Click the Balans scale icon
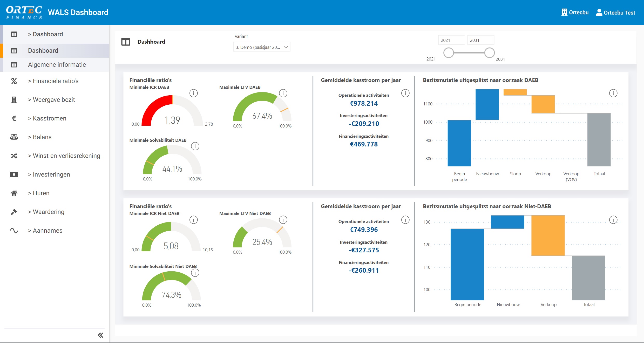Image resolution: width=644 pixels, height=343 pixels. click(x=14, y=137)
